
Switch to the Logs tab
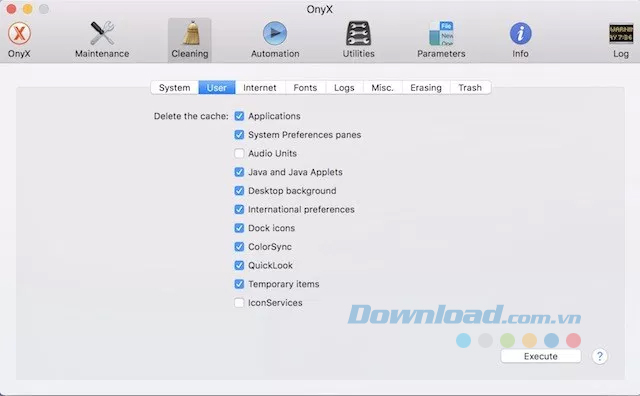(344, 88)
